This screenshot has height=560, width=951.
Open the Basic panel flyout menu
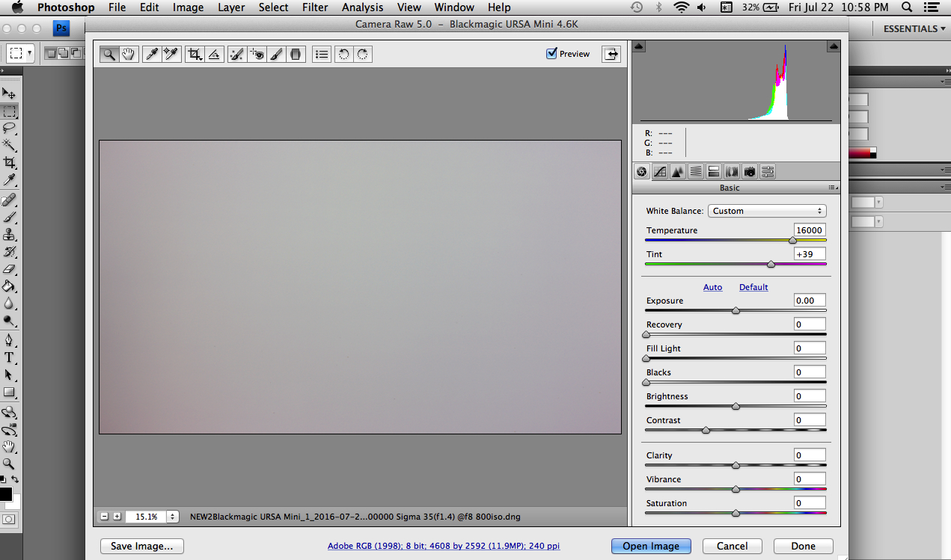coord(834,188)
